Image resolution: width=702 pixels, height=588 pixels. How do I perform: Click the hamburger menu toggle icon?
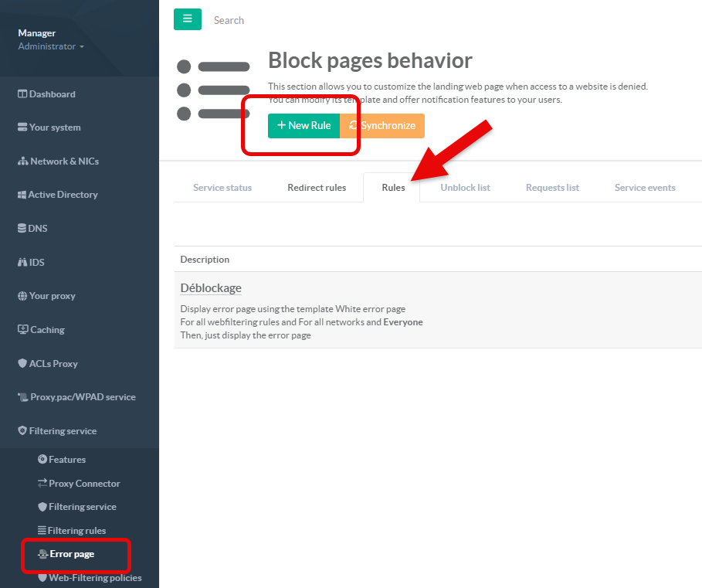(x=187, y=19)
